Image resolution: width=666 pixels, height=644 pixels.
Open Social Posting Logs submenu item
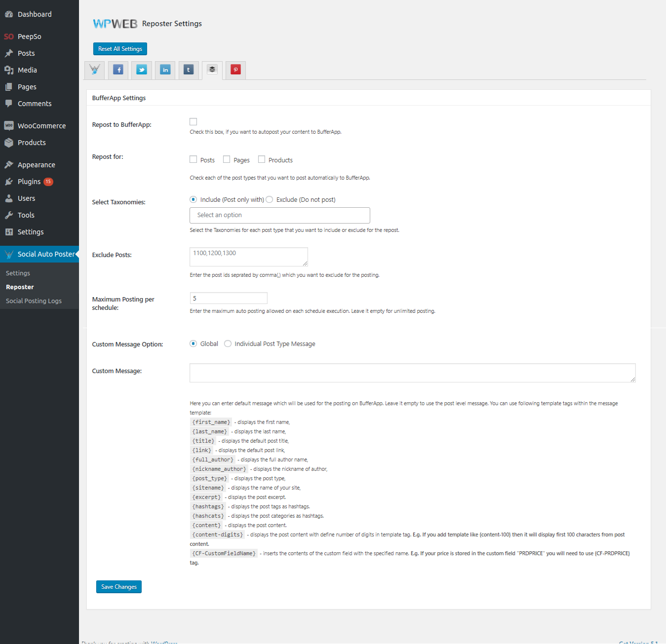34,301
